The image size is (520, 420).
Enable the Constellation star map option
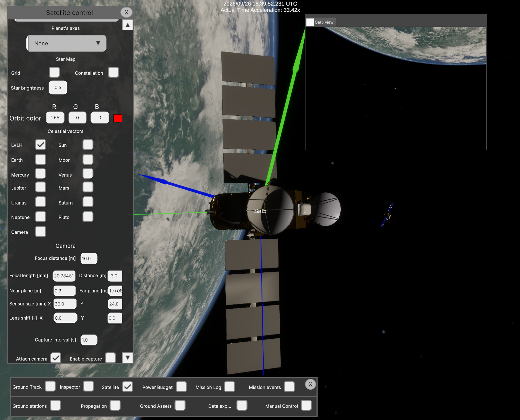(113, 73)
